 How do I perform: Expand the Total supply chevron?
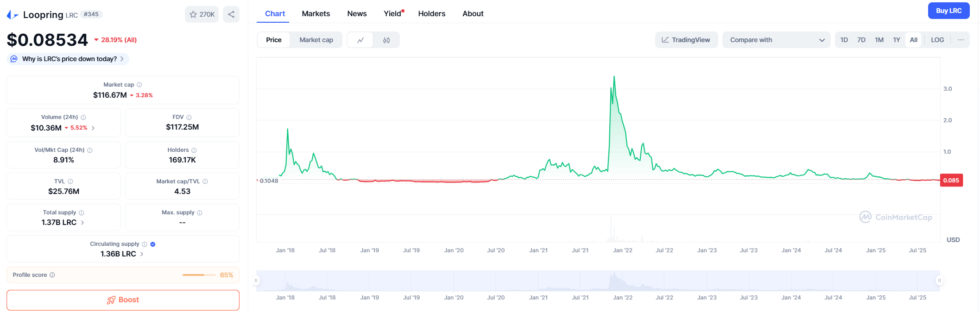pyautogui.click(x=82, y=223)
